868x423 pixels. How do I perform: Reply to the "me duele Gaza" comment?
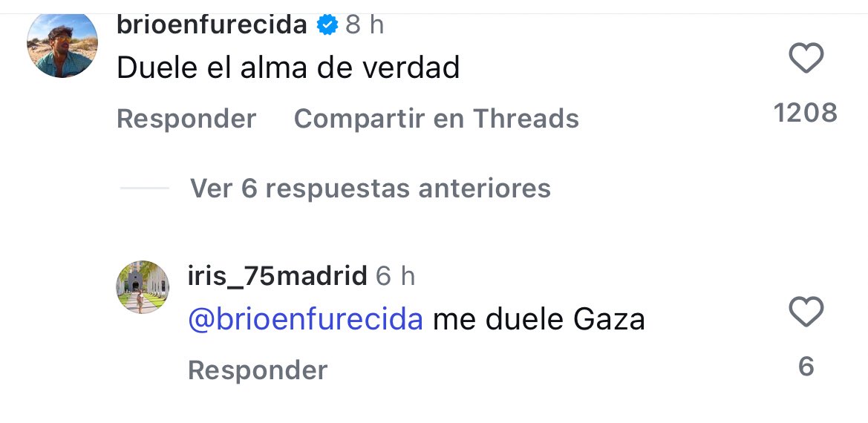pos(257,370)
